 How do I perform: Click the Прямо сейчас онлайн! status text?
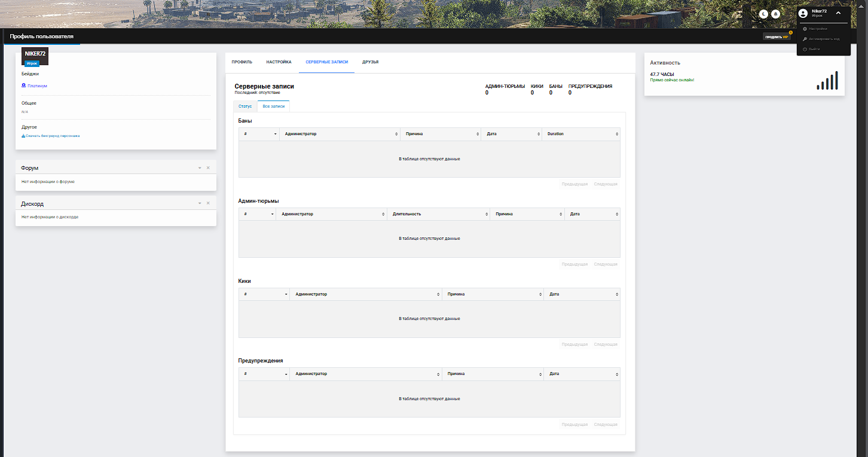672,80
